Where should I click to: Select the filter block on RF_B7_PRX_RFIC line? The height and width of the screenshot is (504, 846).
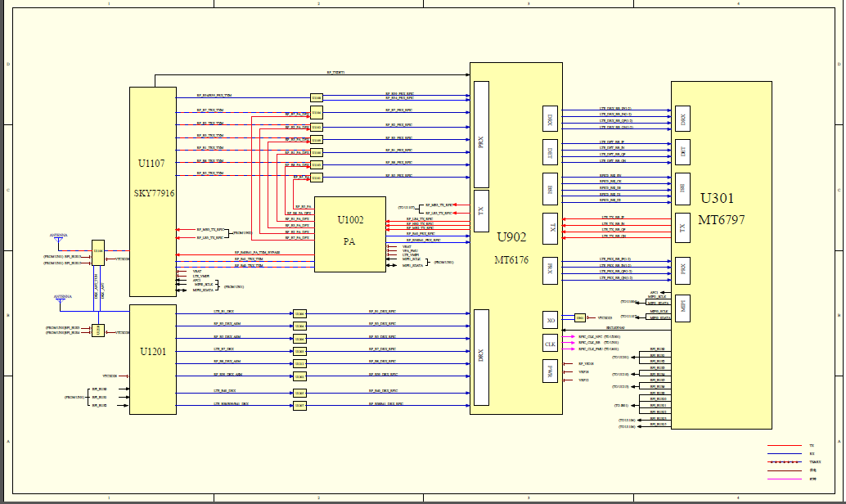pyautogui.click(x=317, y=113)
